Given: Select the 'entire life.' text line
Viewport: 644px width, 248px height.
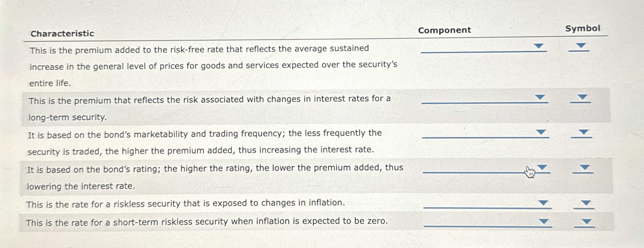Looking at the screenshot, I should pos(50,83).
